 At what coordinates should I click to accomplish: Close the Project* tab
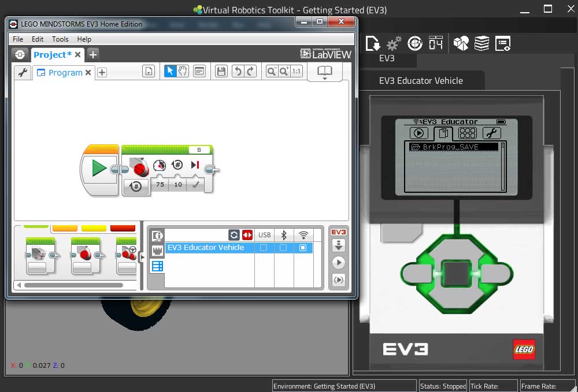(x=78, y=55)
